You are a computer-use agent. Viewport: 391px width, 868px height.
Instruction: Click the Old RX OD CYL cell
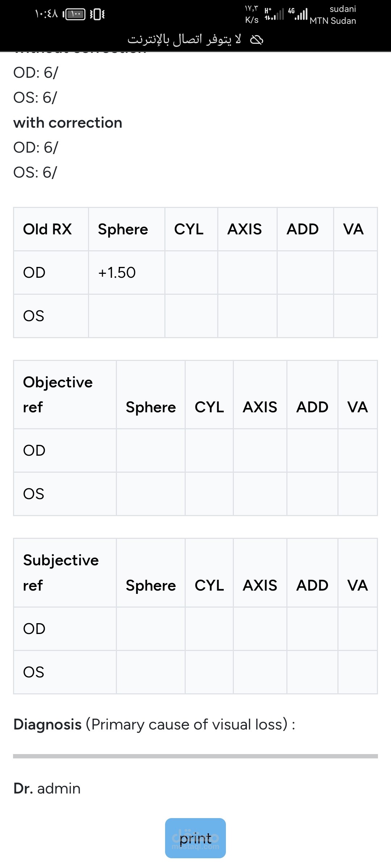tap(191, 272)
